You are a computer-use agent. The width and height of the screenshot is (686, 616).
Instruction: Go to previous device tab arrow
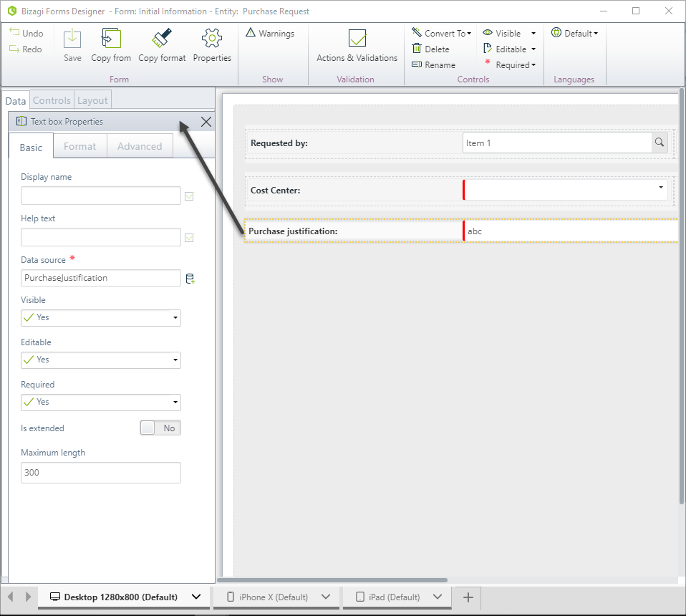(11, 597)
